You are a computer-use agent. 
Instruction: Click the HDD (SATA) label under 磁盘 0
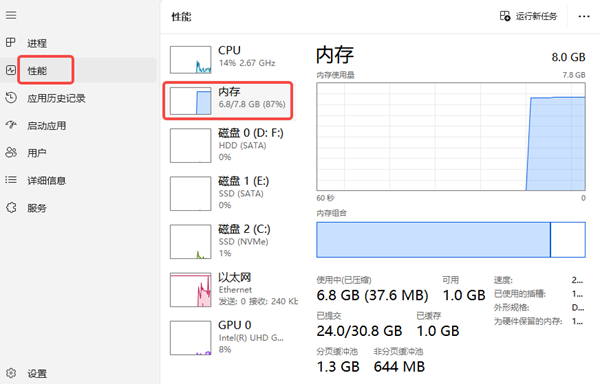click(x=242, y=146)
